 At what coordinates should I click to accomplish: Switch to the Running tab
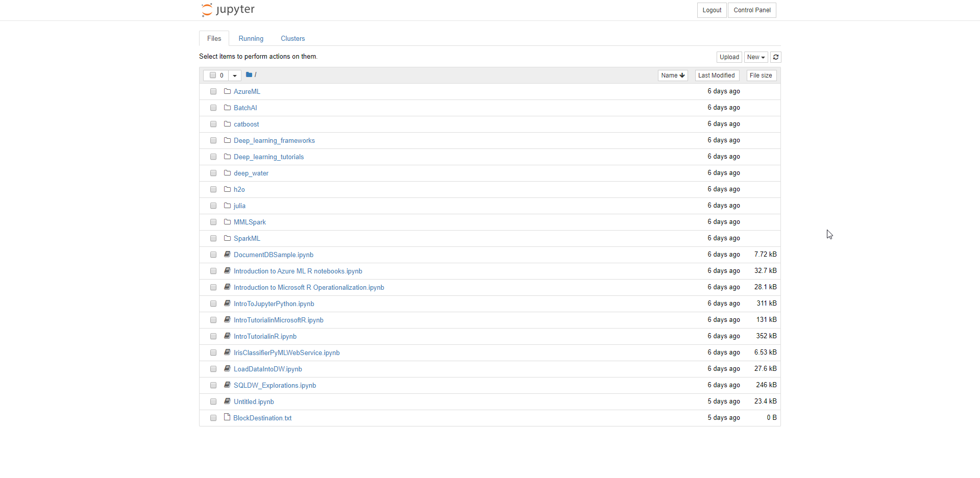pos(251,38)
